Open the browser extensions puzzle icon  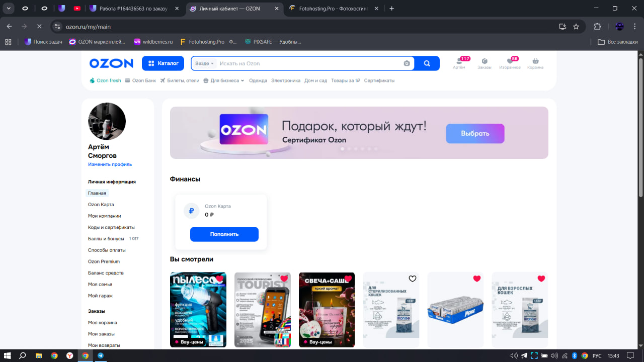[598, 26]
